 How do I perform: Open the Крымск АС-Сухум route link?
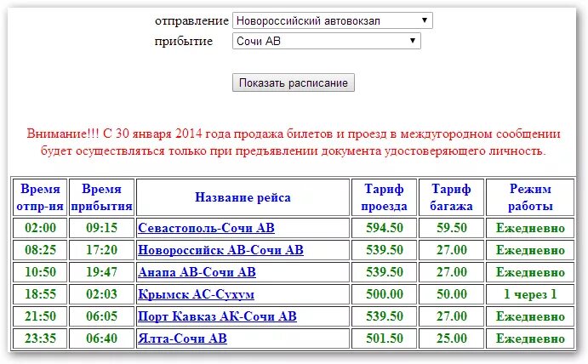coord(196,294)
